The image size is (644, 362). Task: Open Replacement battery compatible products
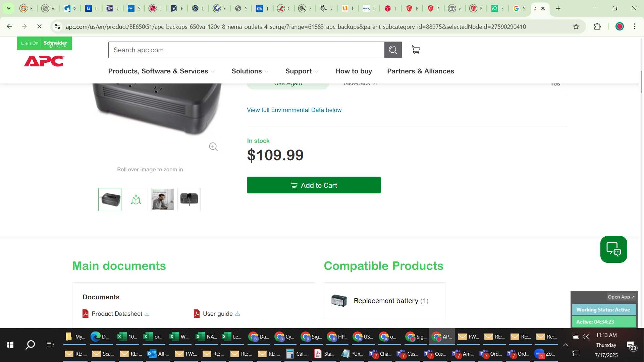[384, 301]
